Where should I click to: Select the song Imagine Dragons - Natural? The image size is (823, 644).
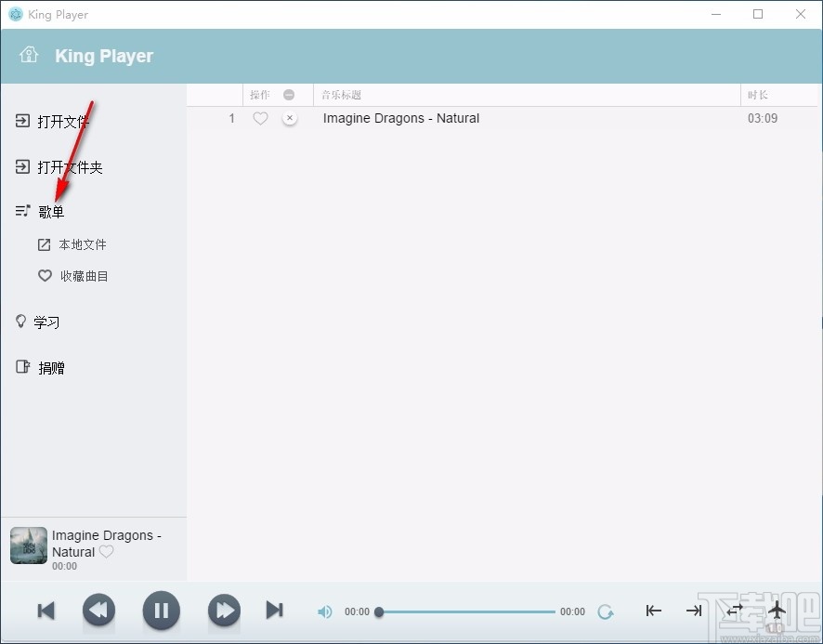pos(400,118)
